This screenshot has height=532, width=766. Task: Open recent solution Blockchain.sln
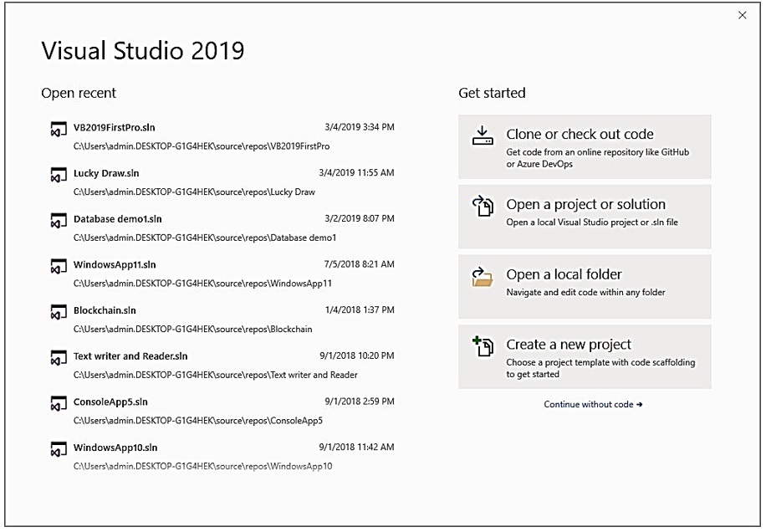222,319
